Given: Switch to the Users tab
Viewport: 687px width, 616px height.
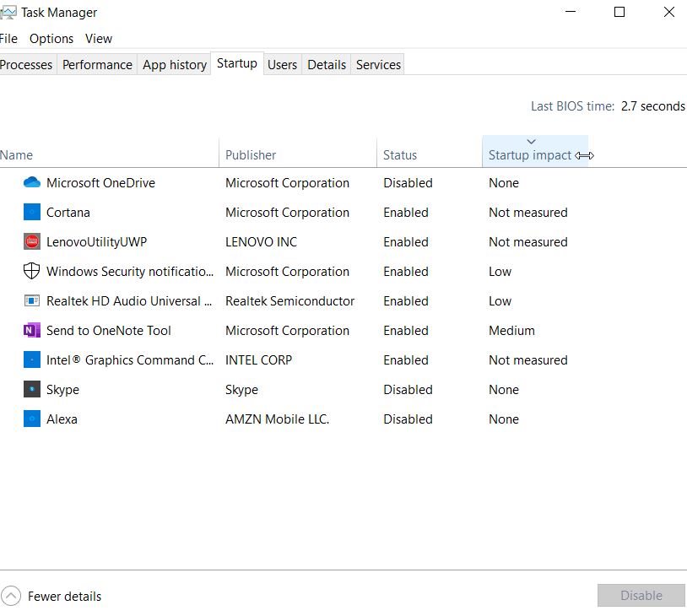Looking at the screenshot, I should click(282, 64).
